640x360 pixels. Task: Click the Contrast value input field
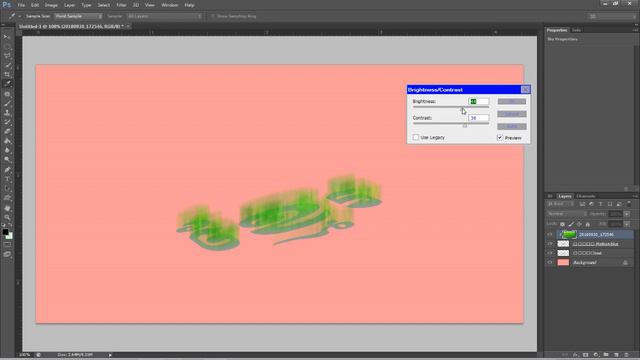click(x=478, y=118)
